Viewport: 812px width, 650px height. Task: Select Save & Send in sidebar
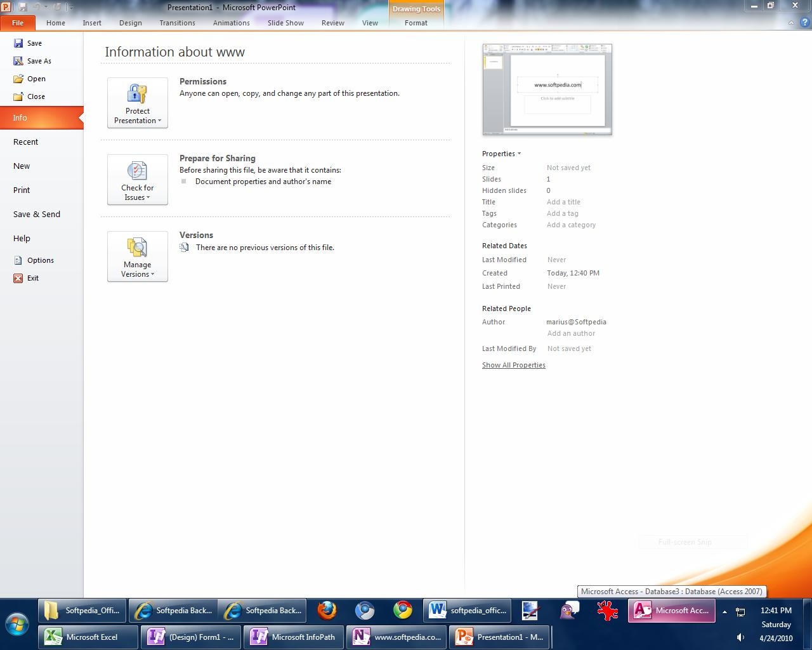click(x=37, y=215)
